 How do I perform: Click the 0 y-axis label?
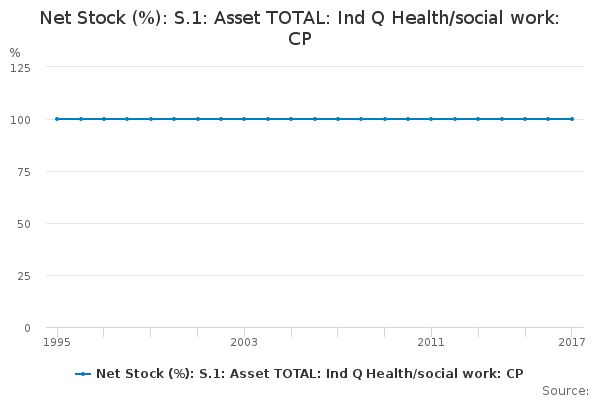coord(27,327)
